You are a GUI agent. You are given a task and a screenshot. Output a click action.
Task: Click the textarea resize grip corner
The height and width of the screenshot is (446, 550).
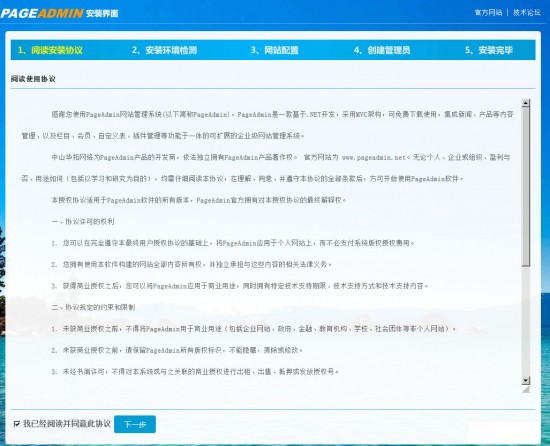526,389
